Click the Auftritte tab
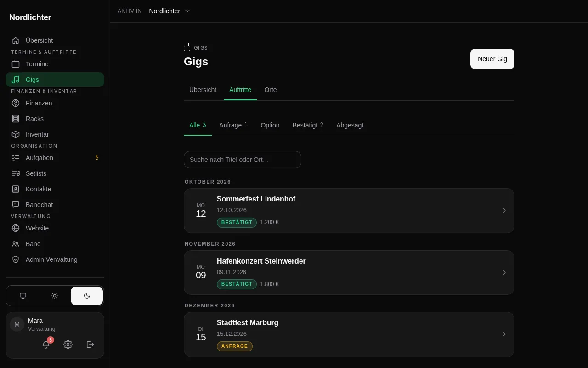Viewport: 588px width, 368px height. pyautogui.click(x=240, y=90)
